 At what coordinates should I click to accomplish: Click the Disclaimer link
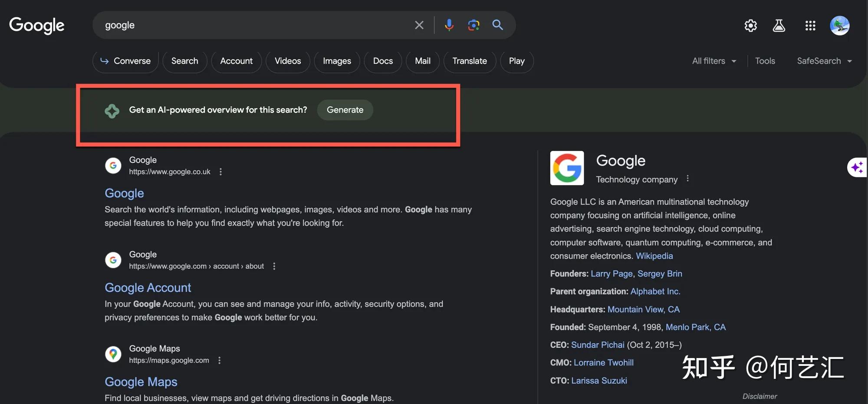click(x=759, y=396)
